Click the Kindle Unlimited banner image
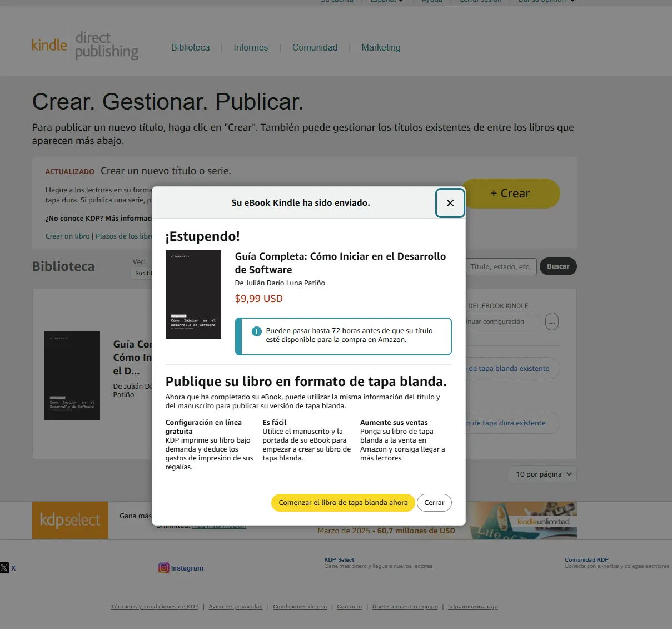Viewport: 672px width, 629px height. click(x=524, y=521)
